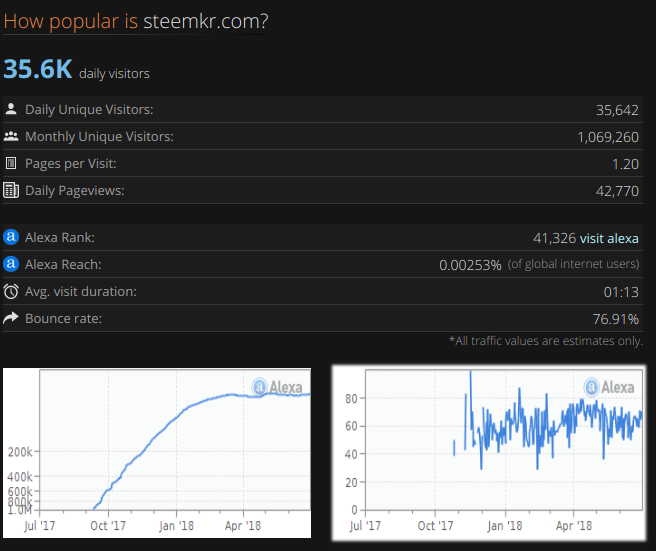Screen dimensions: 656x551
Task: Click the 'of global internet users' note
Action: pyautogui.click(x=573, y=264)
